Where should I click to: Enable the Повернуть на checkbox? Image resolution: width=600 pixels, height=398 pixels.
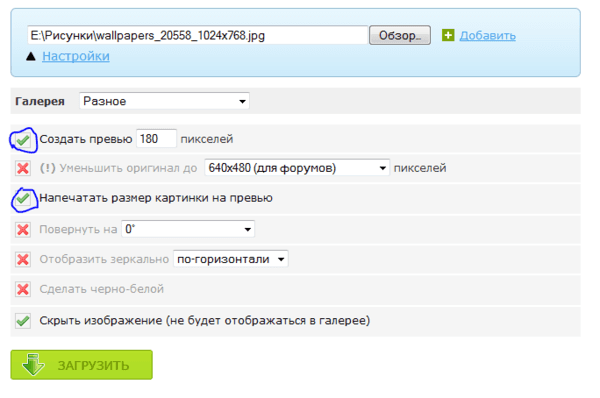coord(23,230)
